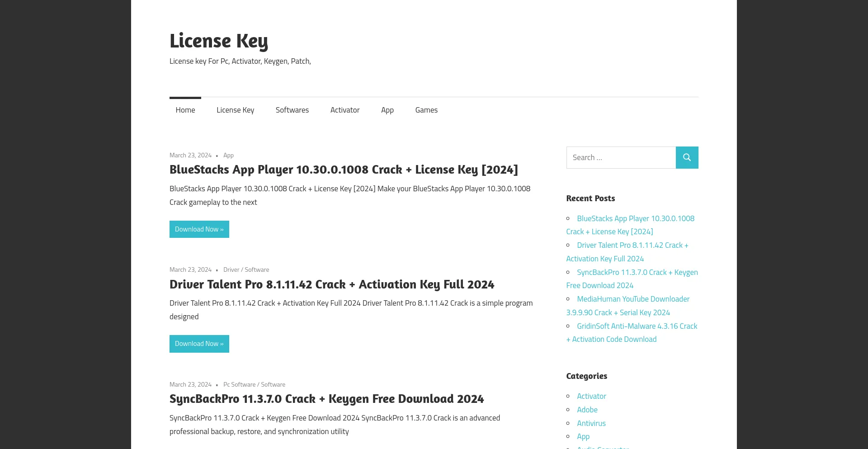The width and height of the screenshot is (868, 449).
Task: Click the Recent Posts heading
Action: (590, 198)
